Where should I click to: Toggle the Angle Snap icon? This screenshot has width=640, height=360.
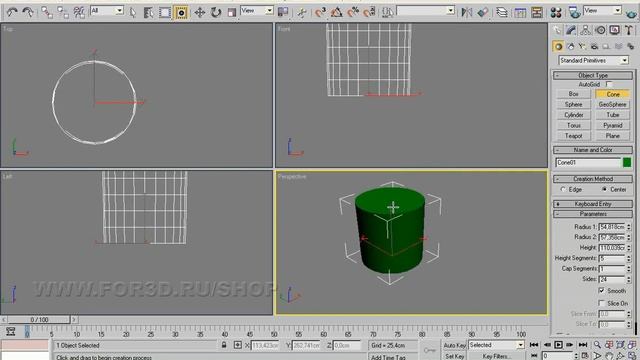[x=337, y=12]
